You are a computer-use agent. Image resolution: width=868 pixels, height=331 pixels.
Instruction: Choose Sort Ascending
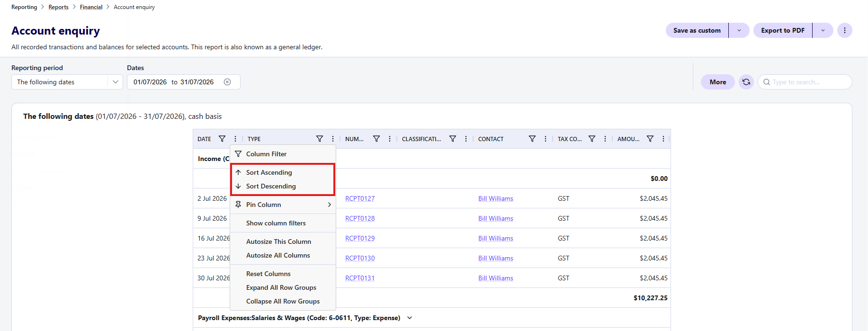283,172
